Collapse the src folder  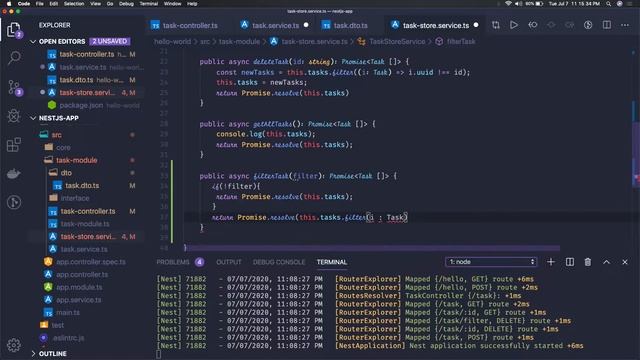click(57, 135)
